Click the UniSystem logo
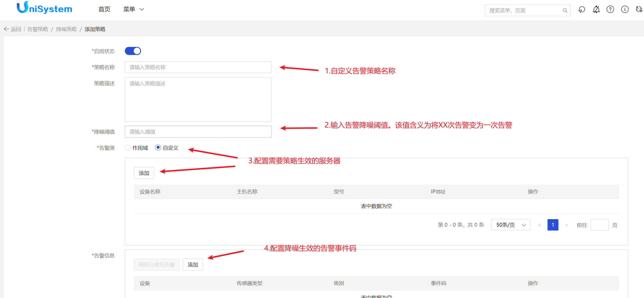Viewport: 644px width, 298px height. [44, 8]
